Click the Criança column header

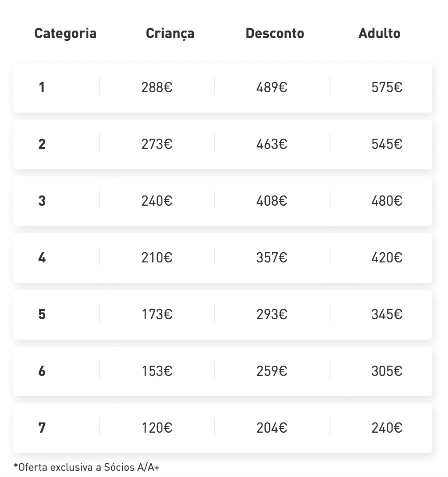coord(170,34)
